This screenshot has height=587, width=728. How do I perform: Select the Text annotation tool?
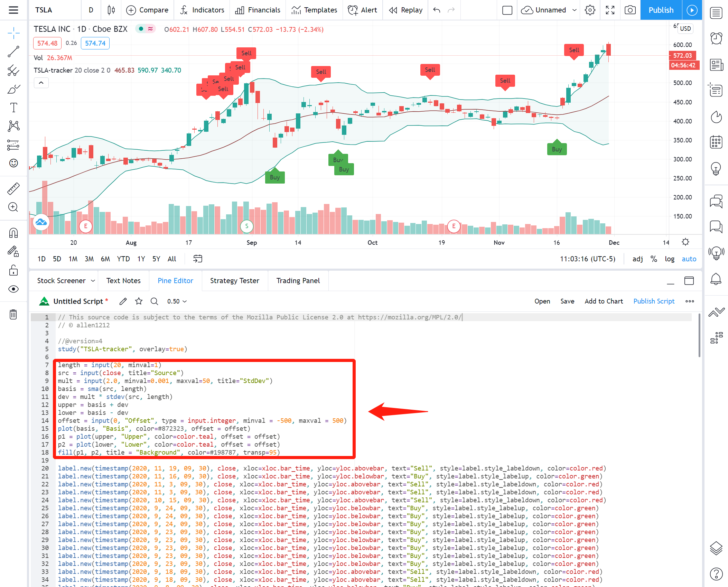pos(13,108)
